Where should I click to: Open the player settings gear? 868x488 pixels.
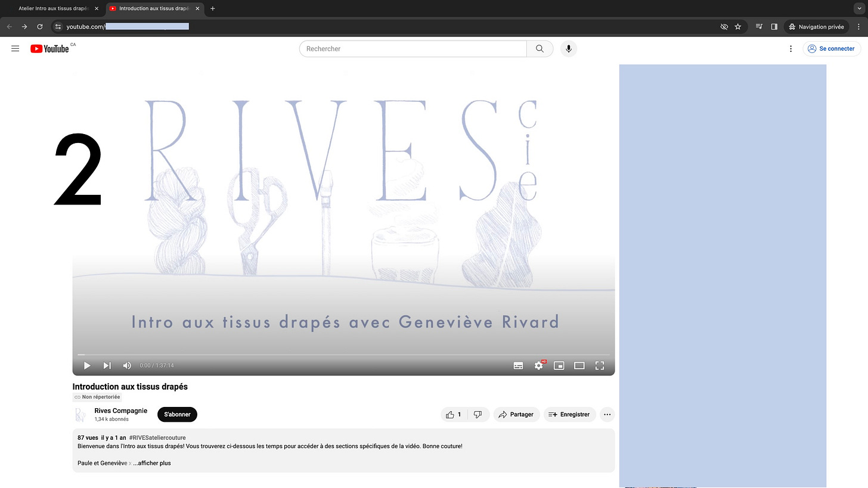pyautogui.click(x=539, y=365)
